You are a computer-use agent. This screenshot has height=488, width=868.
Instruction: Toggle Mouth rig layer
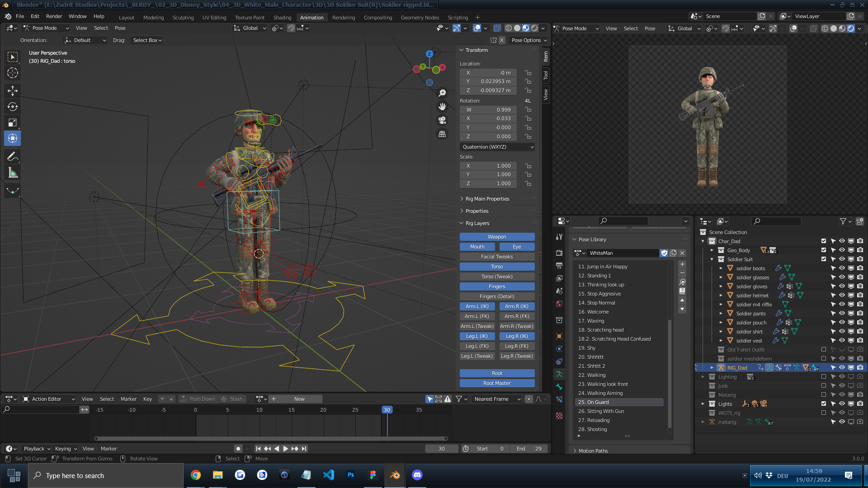coord(477,247)
